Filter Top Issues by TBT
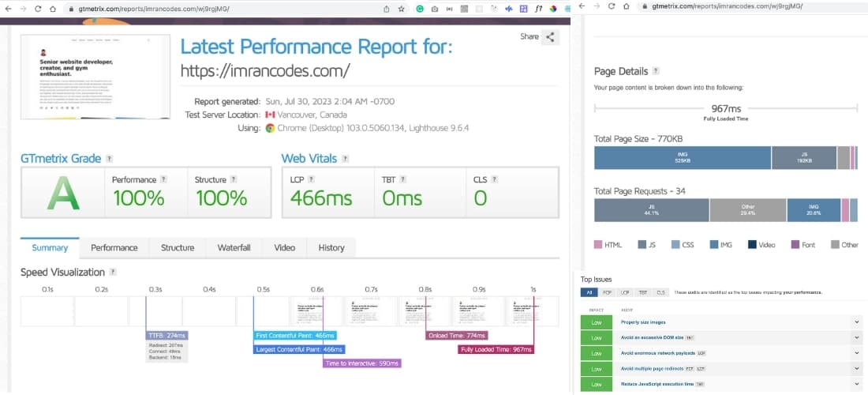Screen dimensions: 868x395 [x=642, y=292]
